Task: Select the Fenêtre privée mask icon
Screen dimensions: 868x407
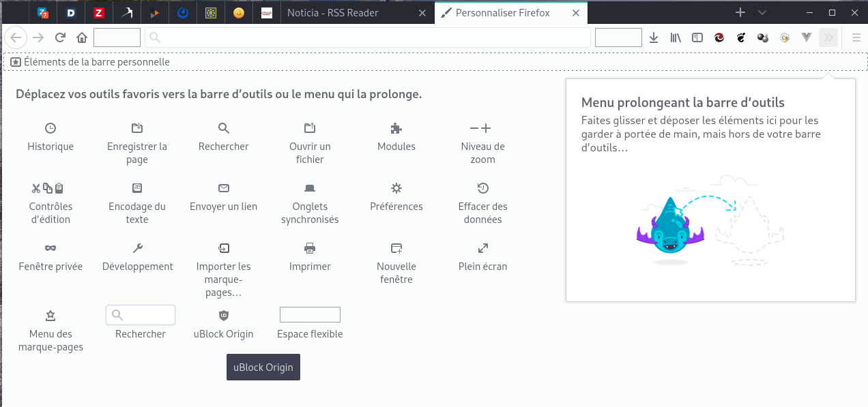Action: tap(50, 248)
